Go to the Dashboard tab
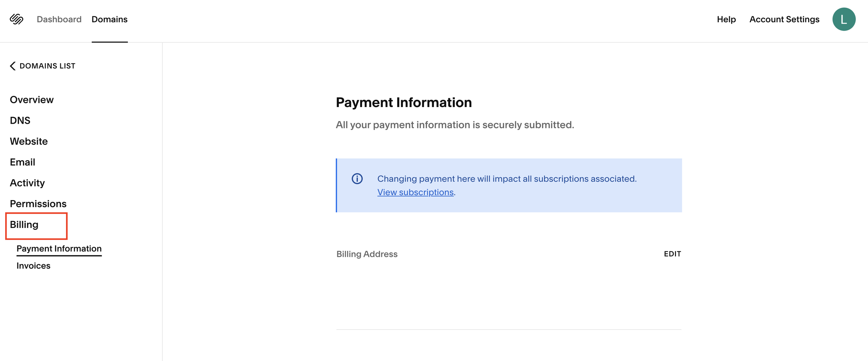Image resolution: width=868 pixels, height=361 pixels. coord(59,19)
